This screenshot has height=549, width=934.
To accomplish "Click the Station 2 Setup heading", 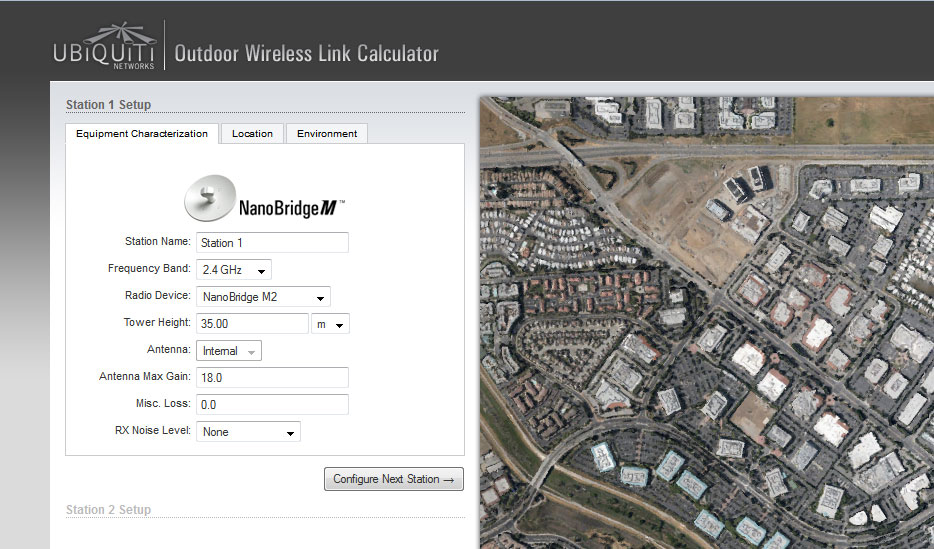I will coord(108,510).
